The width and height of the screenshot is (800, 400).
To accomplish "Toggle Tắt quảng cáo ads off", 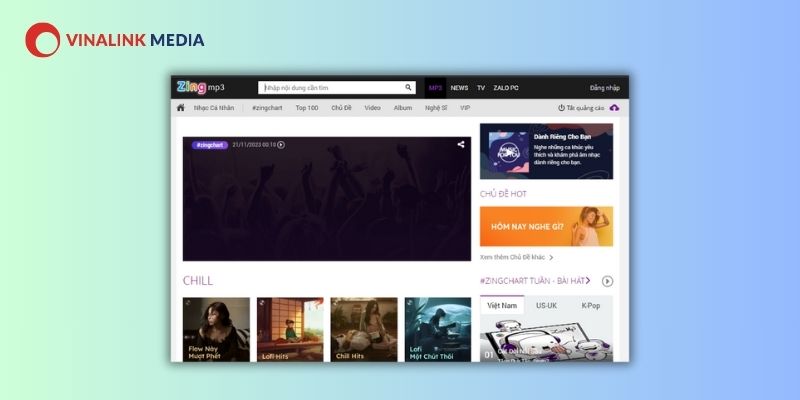I will pos(581,108).
